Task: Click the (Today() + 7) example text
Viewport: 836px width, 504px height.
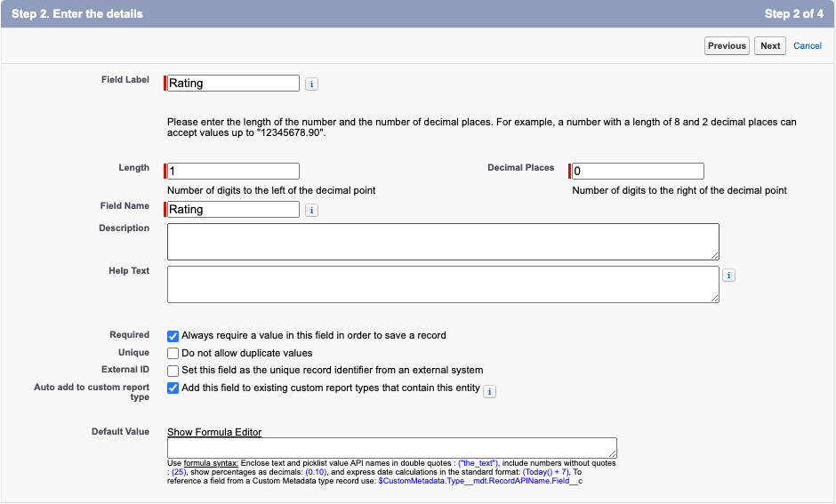Action: click(x=545, y=471)
